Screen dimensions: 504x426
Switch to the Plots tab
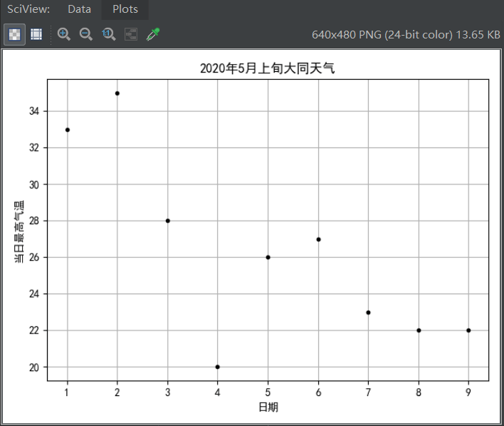(x=125, y=9)
